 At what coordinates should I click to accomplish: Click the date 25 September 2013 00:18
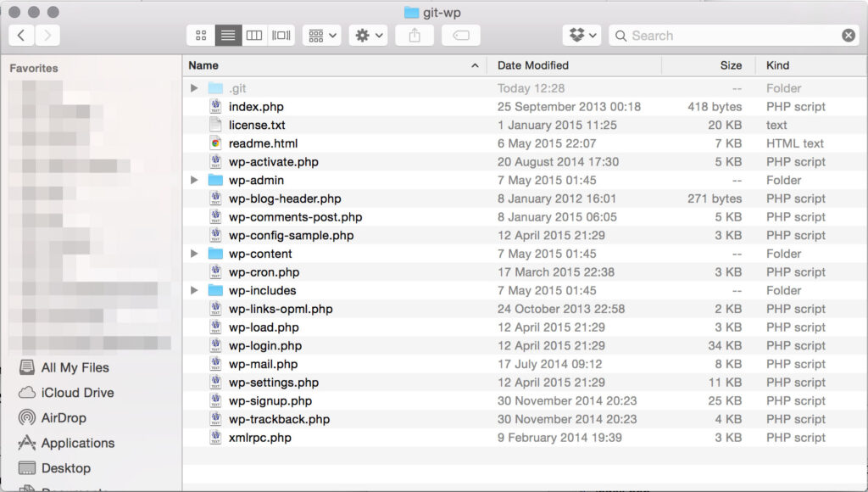[569, 107]
